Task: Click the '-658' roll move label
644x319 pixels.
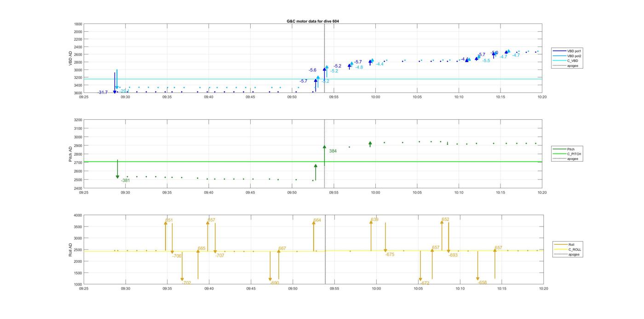Action: point(482,283)
